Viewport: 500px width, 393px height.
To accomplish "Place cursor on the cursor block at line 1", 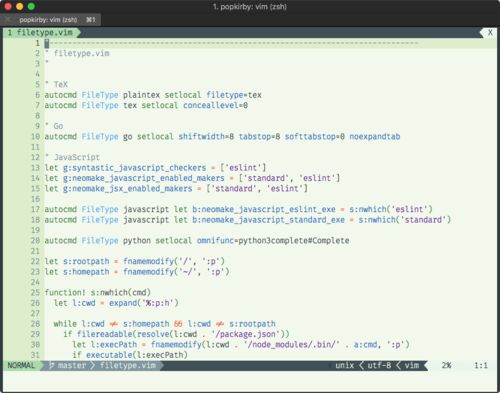I will pyautogui.click(x=47, y=43).
